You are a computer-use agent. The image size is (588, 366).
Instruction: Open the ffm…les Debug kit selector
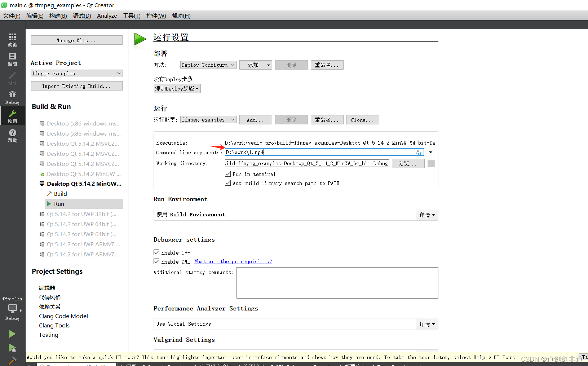point(12,309)
